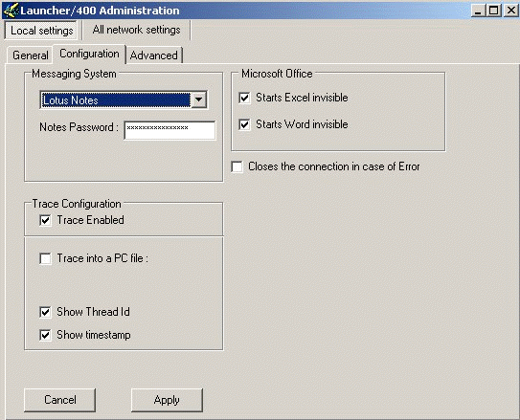Enable Trace into a PC file option
Viewport: 520px width, 420px height.
tap(45, 258)
